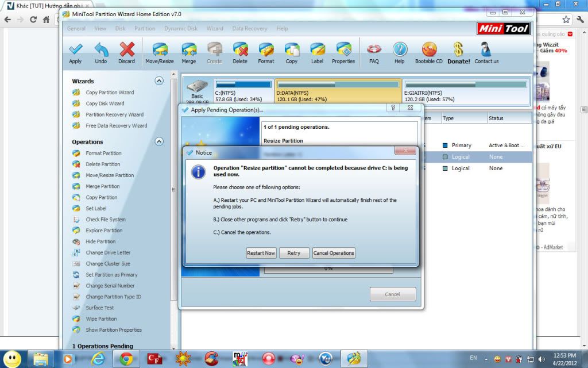The height and width of the screenshot is (368, 588).
Task: Click the Create partition toolbar icon
Action: (215, 49)
